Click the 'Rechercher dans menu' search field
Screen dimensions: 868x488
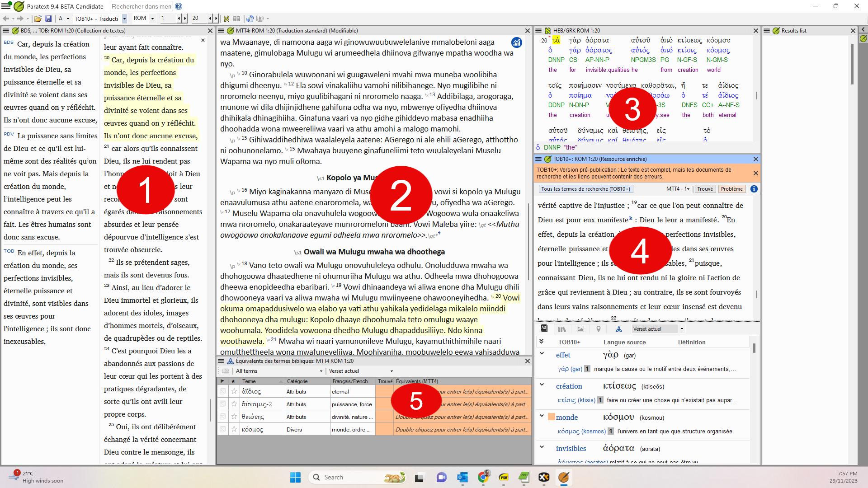(141, 6)
